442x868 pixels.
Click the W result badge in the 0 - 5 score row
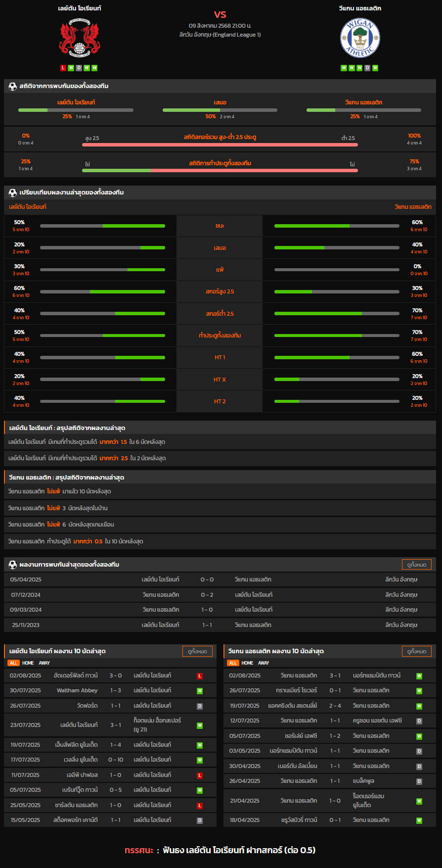pos(200,790)
